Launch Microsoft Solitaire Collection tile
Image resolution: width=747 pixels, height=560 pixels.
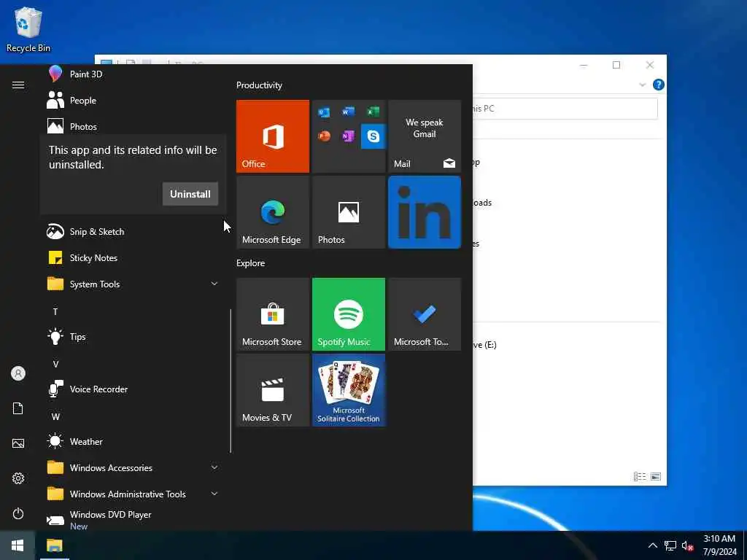coord(348,390)
